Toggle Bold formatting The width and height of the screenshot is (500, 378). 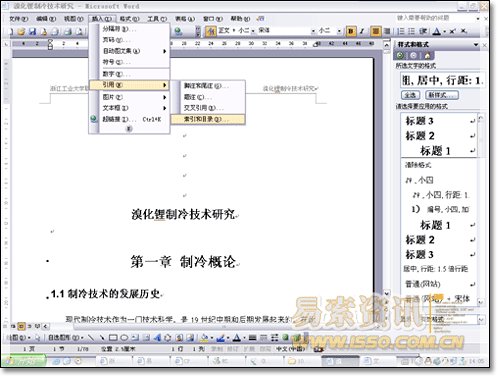350,31
